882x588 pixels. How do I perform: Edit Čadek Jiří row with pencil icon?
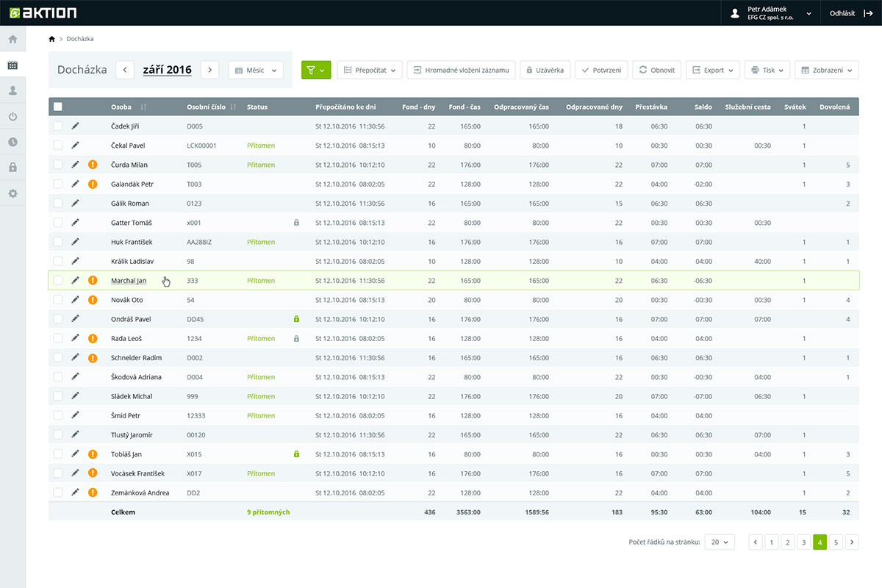(x=75, y=126)
